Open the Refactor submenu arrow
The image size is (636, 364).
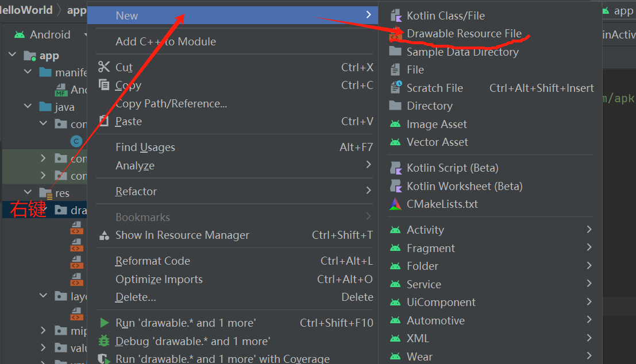pyautogui.click(x=368, y=190)
